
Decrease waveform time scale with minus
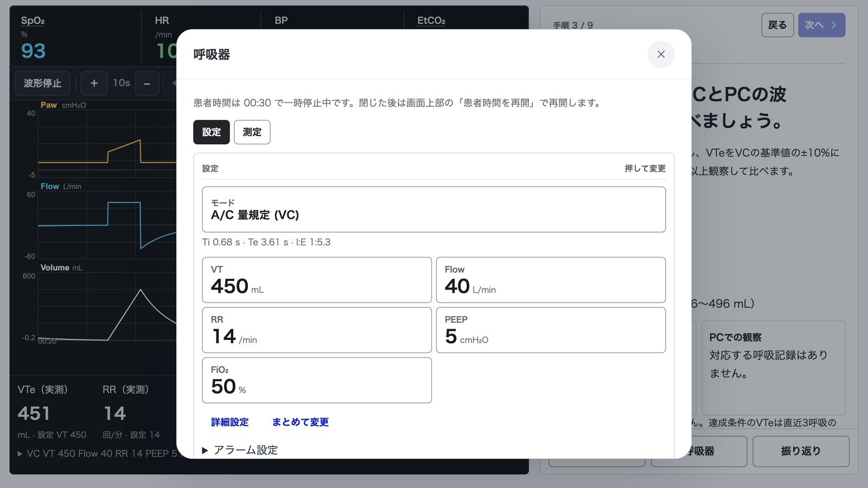tap(147, 83)
